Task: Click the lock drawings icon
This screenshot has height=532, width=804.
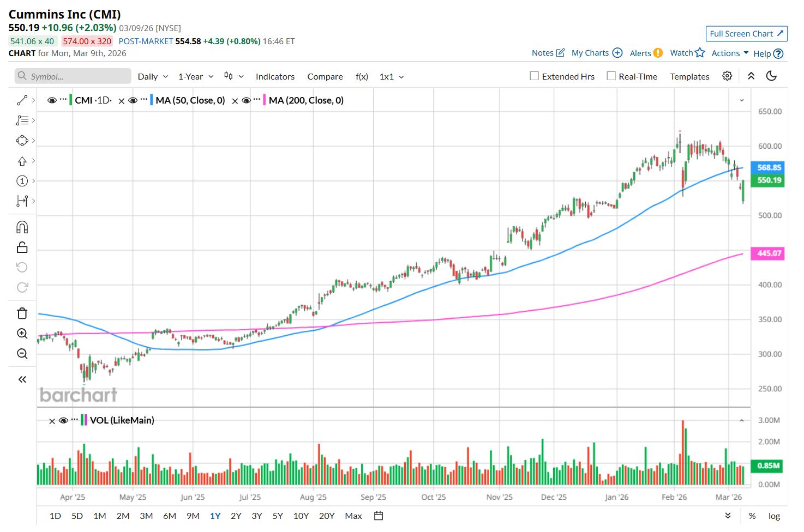Action: (22, 247)
